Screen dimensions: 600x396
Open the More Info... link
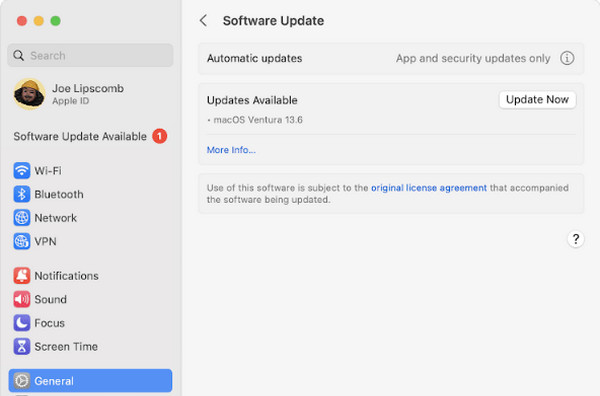(x=231, y=150)
